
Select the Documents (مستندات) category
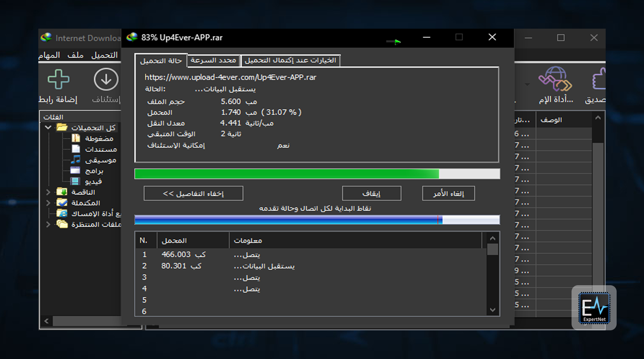click(100, 150)
